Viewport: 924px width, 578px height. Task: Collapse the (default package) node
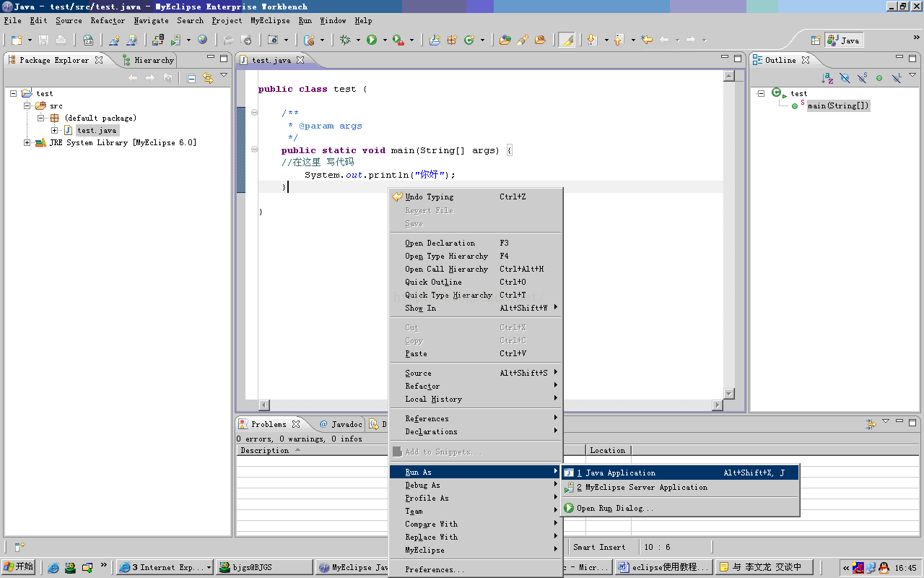click(41, 118)
